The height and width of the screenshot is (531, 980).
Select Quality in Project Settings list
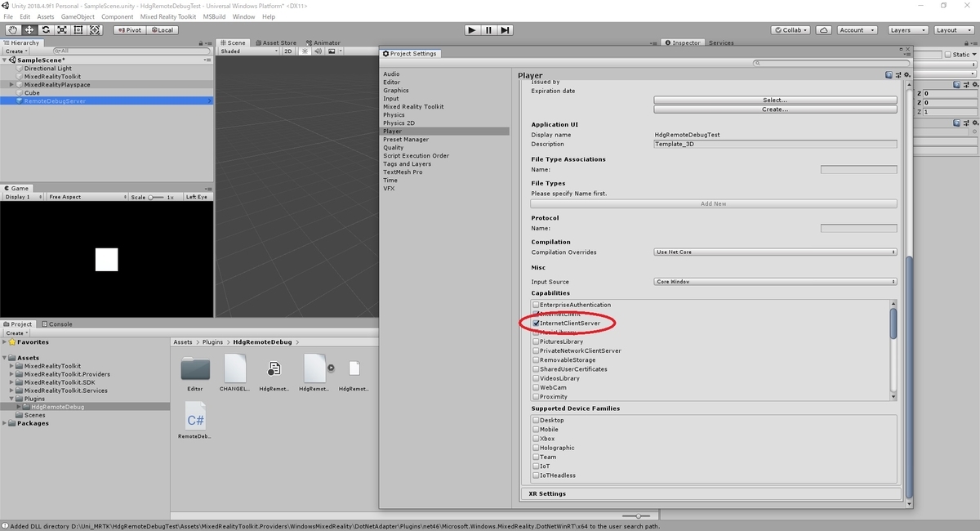tap(394, 148)
